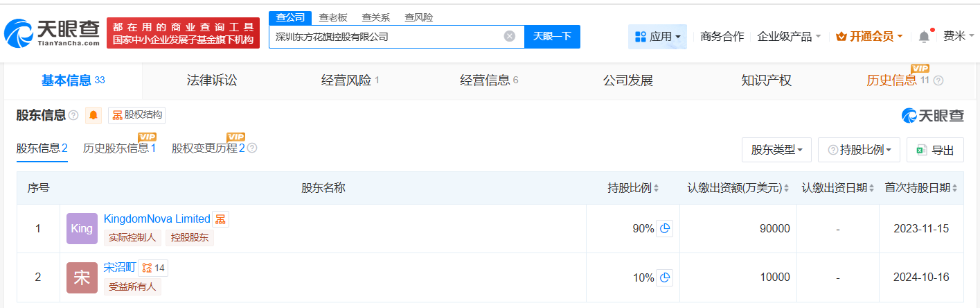Click the TianYanCha logo in header

[53, 33]
